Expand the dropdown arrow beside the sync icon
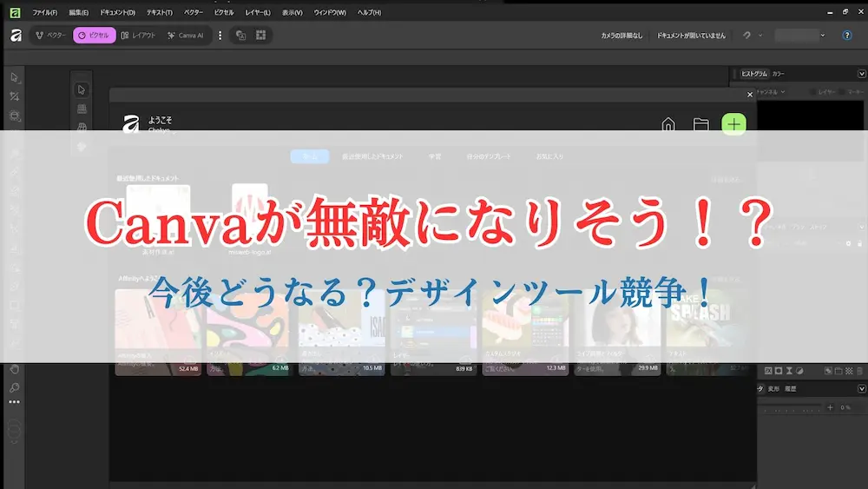The width and height of the screenshot is (868, 489). point(760,36)
